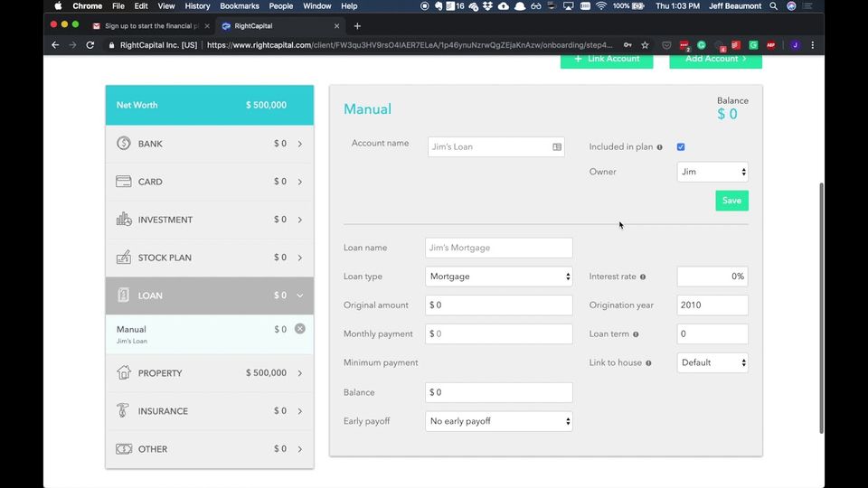Click the Wi-Fi status icon

click(x=601, y=6)
